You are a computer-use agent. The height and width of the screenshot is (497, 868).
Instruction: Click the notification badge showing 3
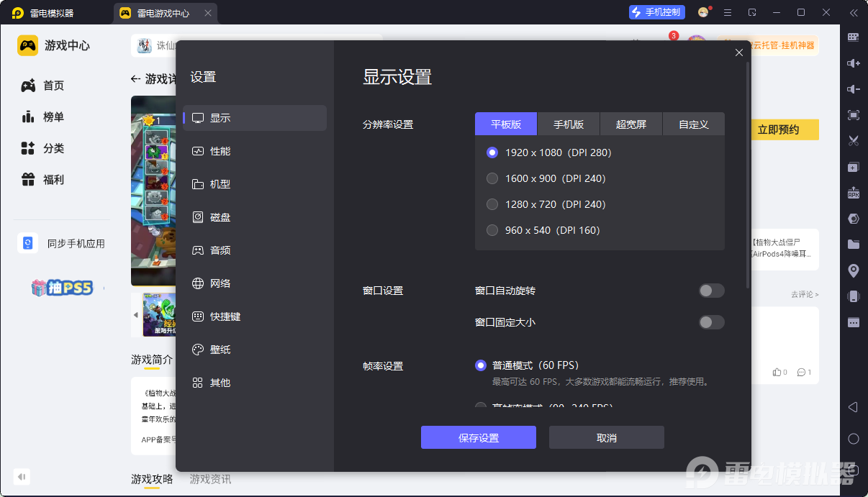(x=674, y=35)
